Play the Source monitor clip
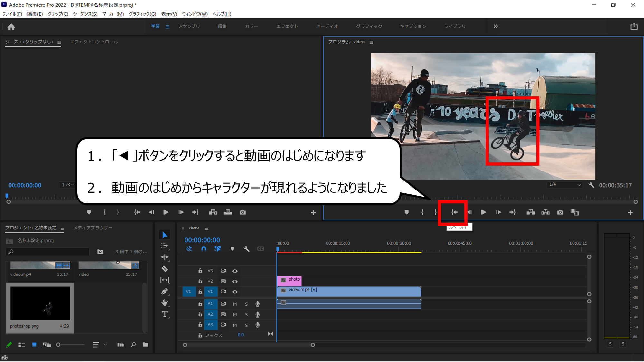This screenshot has height=362, width=644. (x=166, y=212)
